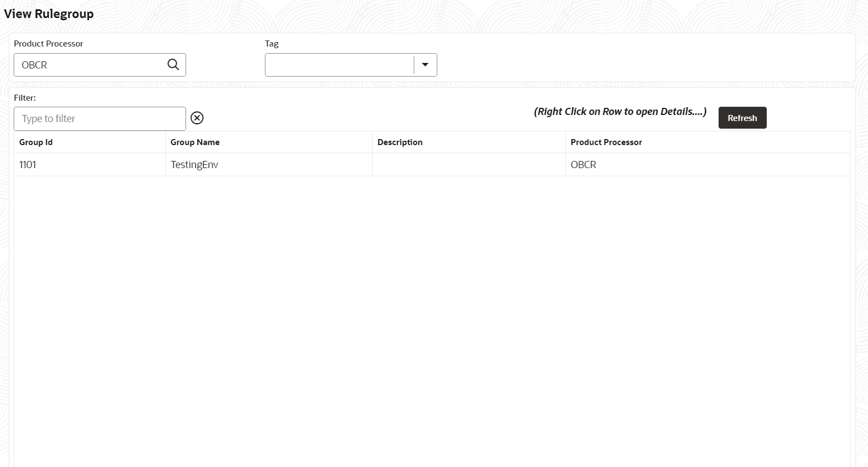
Task: Focus the Type to filter input
Action: click(100, 119)
